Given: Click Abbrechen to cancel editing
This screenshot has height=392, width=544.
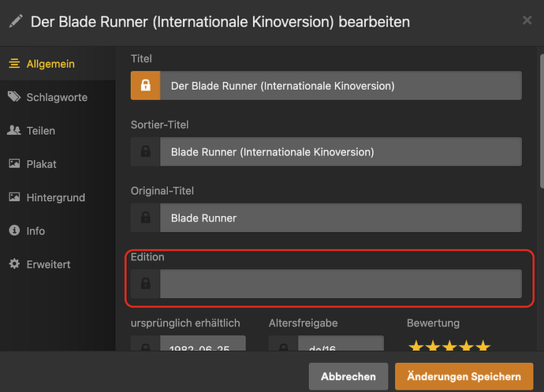Looking at the screenshot, I should (x=348, y=376).
